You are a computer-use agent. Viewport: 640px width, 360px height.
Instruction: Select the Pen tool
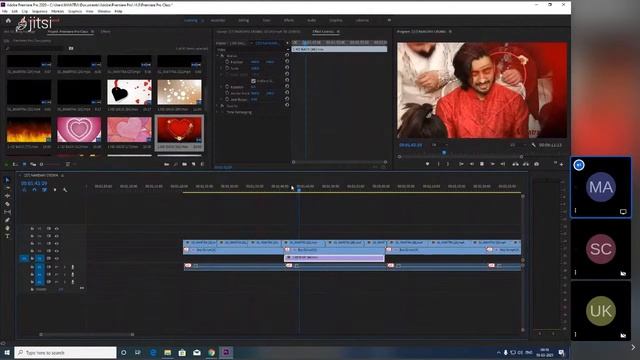coord(7,220)
